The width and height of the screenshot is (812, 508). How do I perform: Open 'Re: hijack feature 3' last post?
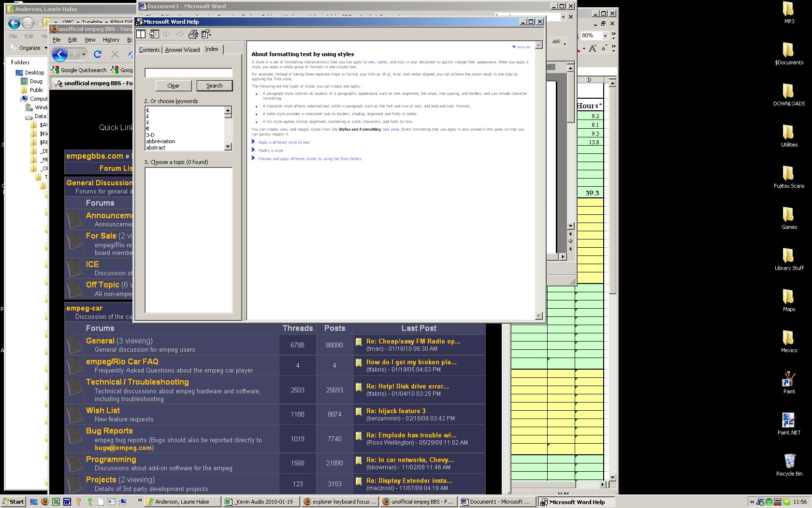click(396, 411)
